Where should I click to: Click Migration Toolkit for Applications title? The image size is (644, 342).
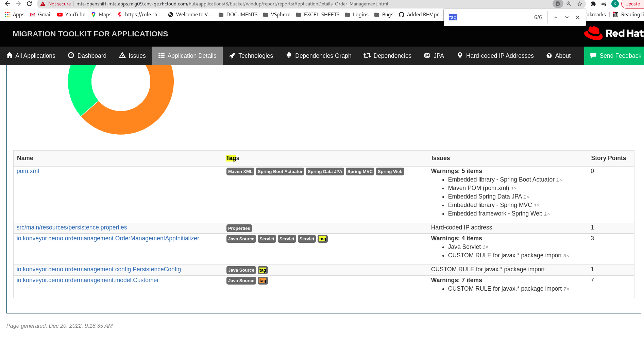coord(90,34)
